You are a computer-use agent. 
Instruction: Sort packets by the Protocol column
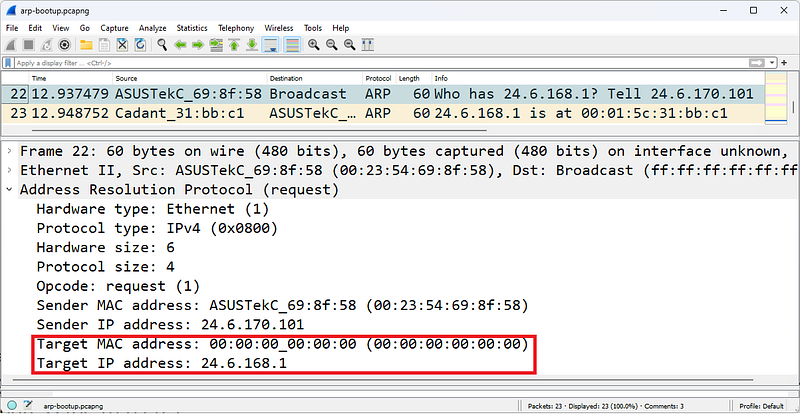click(x=379, y=78)
